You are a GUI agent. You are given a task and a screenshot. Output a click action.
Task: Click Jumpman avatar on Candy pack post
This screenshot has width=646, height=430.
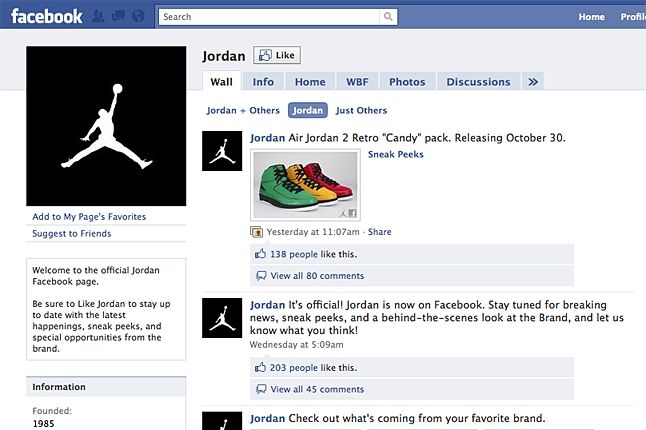pyautogui.click(x=222, y=151)
